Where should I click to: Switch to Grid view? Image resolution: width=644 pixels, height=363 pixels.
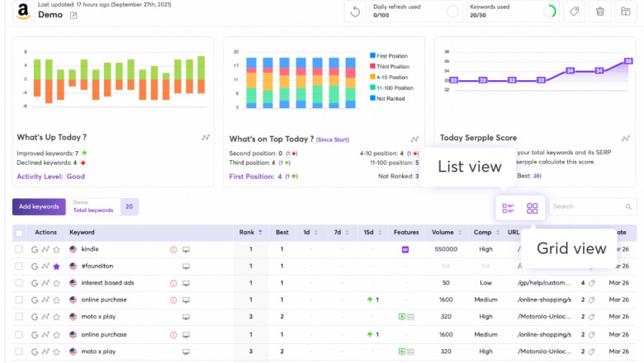click(x=532, y=209)
